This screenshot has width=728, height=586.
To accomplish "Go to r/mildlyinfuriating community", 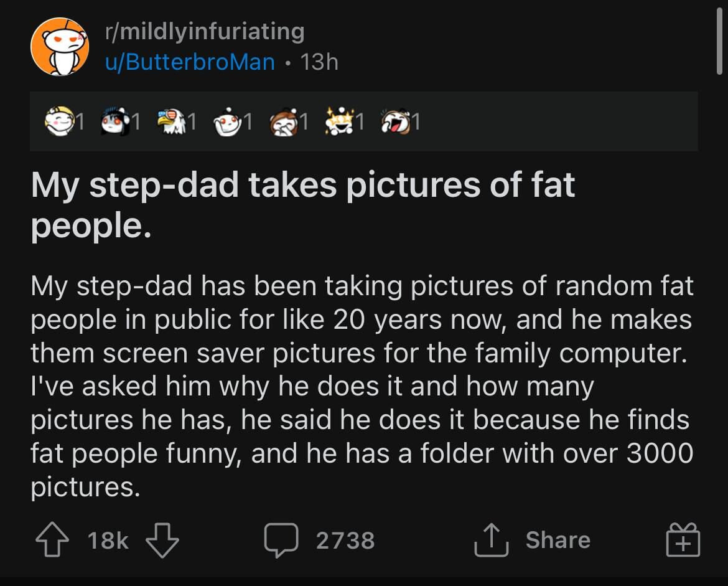I will click(x=204, y=31).
